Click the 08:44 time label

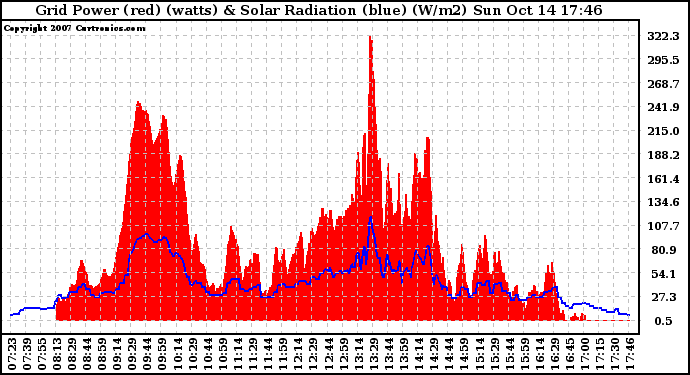(x=87, y=354)
